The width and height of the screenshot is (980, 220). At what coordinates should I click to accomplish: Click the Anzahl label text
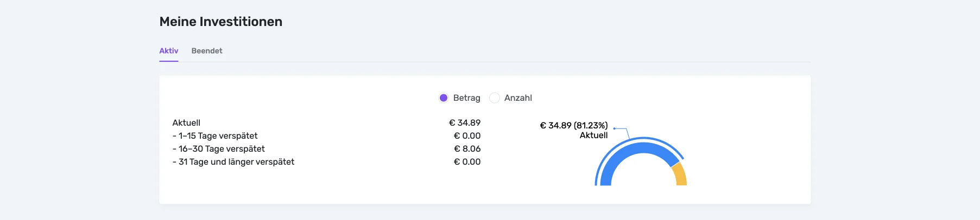(518, 98)
